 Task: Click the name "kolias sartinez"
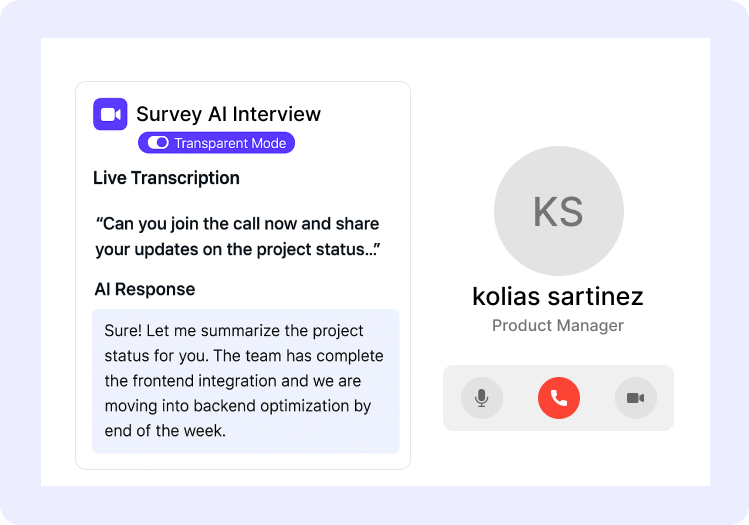558,296
